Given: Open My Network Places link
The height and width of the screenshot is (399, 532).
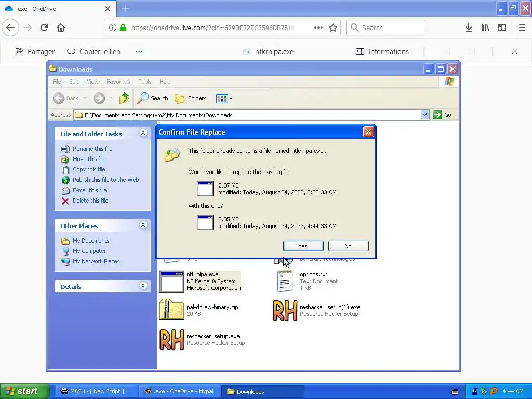Looking at the screenshot, I should coord(96,262).
